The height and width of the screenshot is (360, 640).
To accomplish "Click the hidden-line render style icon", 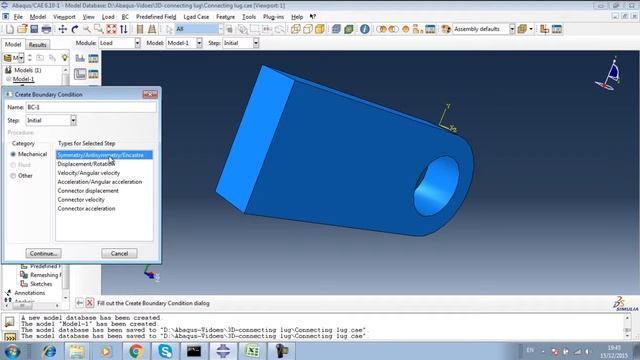I will point(308,29).
